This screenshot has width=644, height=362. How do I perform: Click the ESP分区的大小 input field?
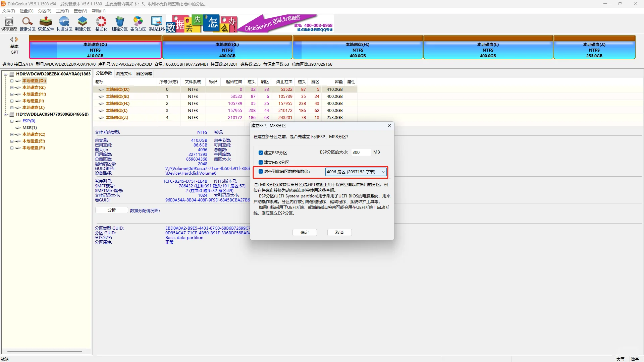point(361,153)
